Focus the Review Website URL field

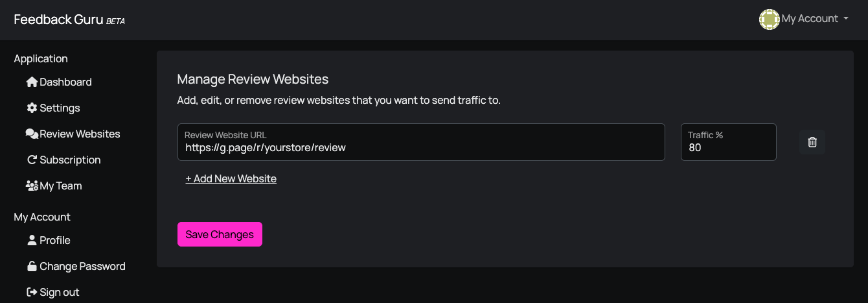point(421,142)
